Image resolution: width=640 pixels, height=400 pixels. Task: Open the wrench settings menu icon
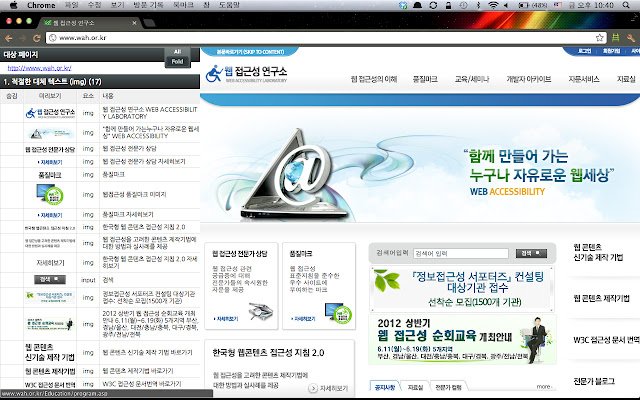pyautogui.click(x=631, y=38)
